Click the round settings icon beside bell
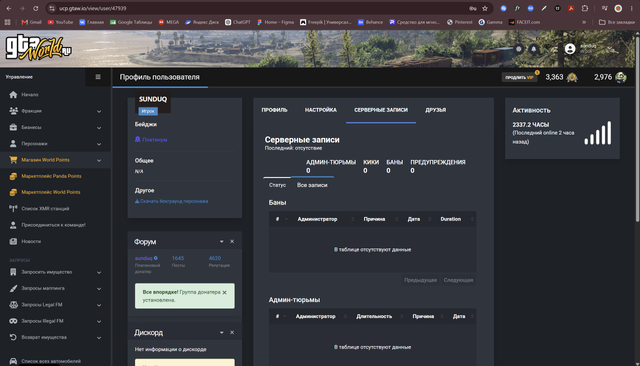This screenshot has height=366, width=640. 519,49
